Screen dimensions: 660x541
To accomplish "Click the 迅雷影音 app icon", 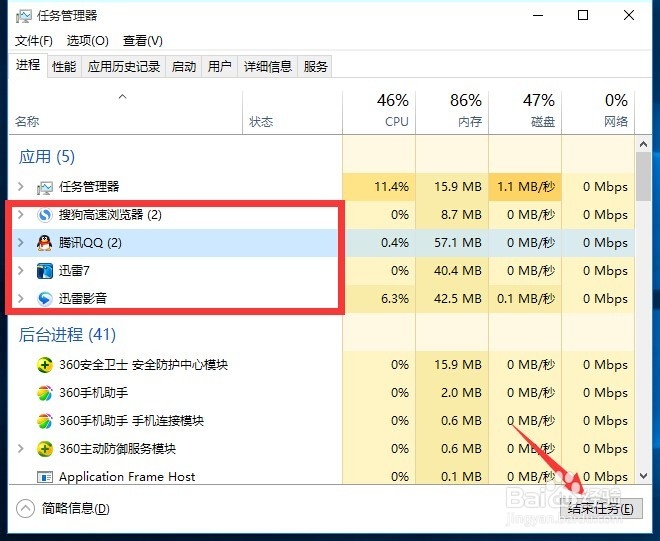I will click(x=45, y=298).
